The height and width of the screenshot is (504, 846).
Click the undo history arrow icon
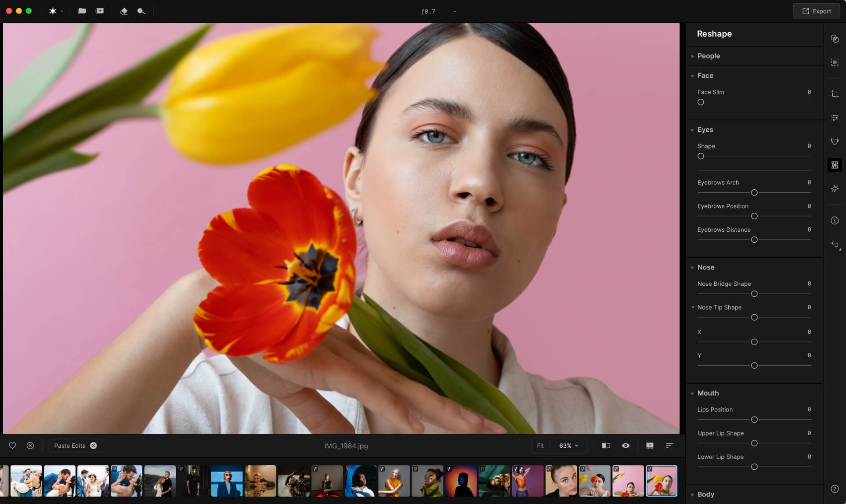pyautogui.click(x=835, y=245)
